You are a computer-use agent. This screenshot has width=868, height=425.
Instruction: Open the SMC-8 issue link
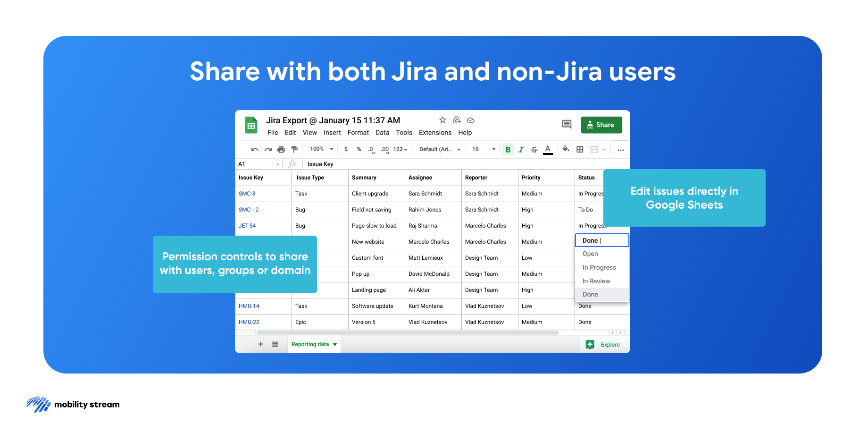247,194
